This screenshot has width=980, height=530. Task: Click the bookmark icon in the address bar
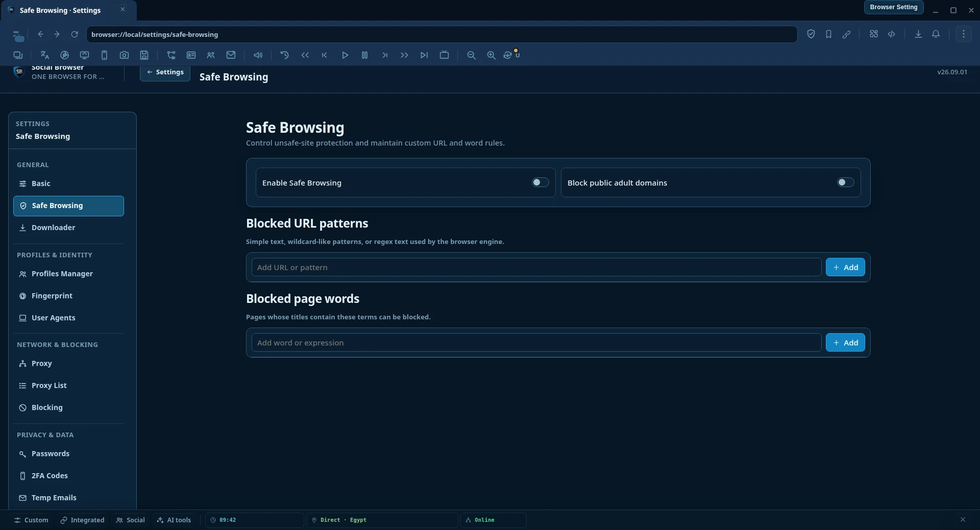click(x=829, y=34)
